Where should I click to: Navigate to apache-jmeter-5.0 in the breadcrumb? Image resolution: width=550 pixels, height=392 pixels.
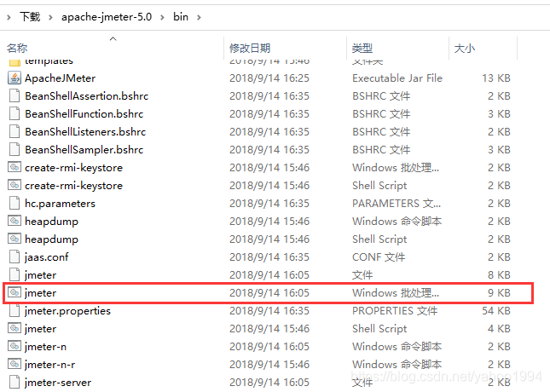[107, 16]
